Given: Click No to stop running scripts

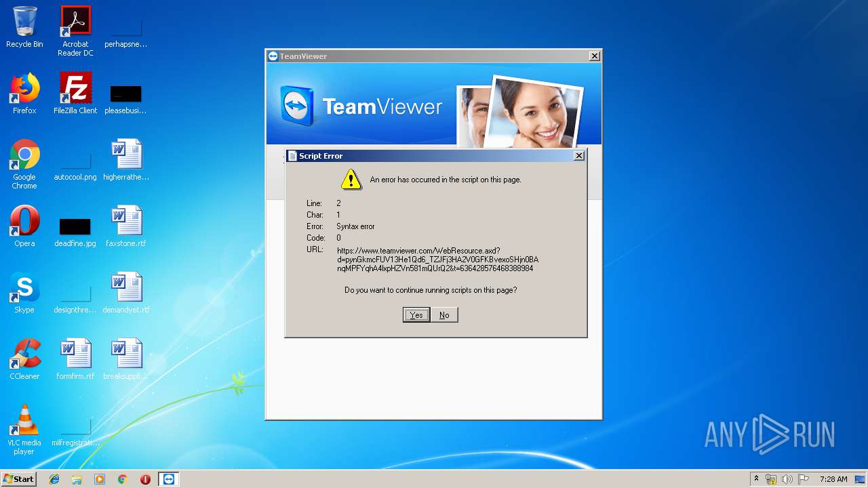Looking at the screenshot, I should click(444, 314).
